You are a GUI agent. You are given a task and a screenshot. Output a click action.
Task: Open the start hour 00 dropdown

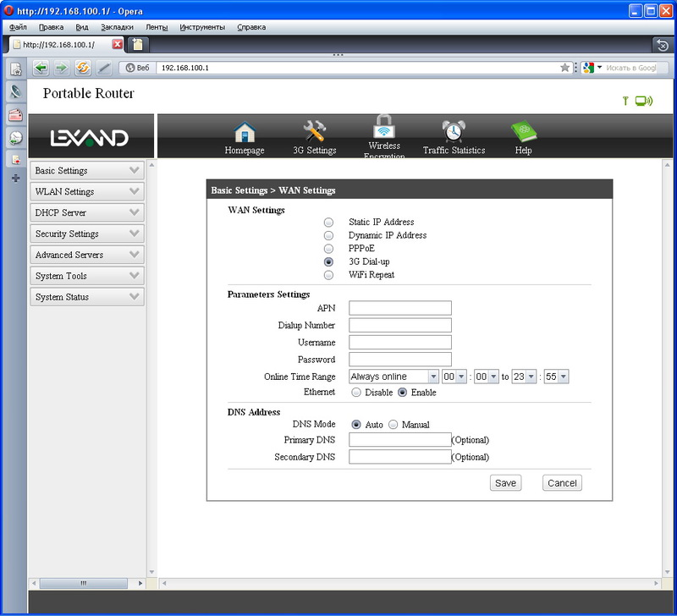(x=454, y=377)
